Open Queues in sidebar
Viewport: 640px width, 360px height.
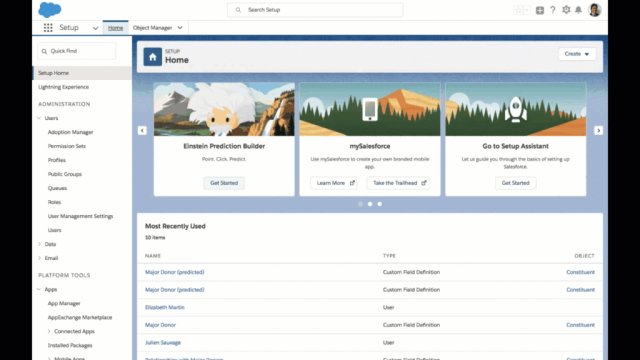pos(57,188)
